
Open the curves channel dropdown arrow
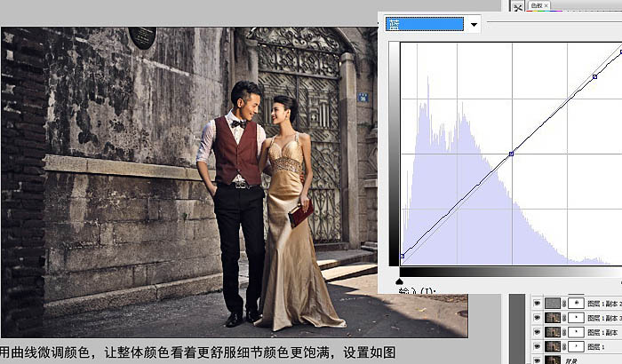pos(474,25)
